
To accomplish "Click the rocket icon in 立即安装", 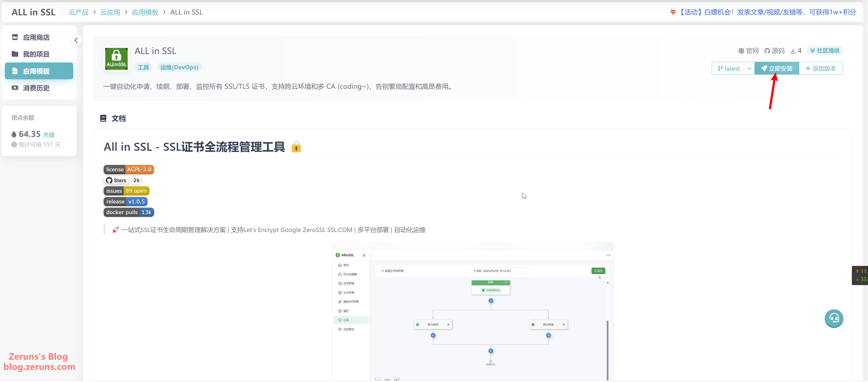I will coord(764,68).
